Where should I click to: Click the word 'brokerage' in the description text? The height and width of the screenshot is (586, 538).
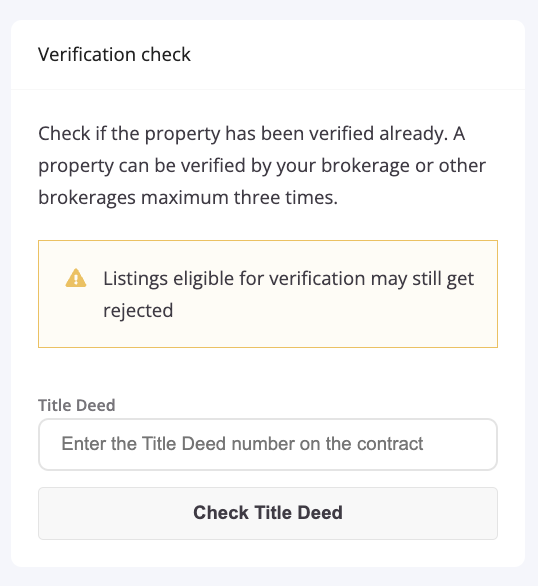click(365, 166)
